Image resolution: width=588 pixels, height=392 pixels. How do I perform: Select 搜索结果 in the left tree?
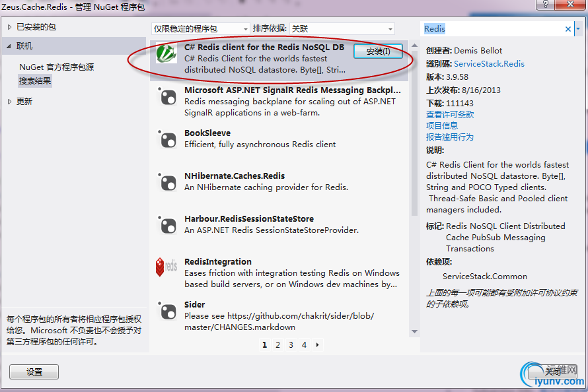click(x=35, y=81)
